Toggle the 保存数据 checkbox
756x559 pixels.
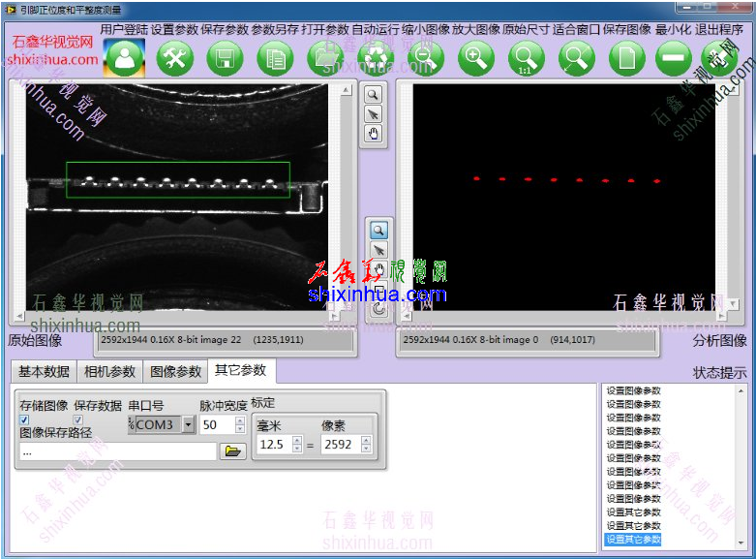pyautogui.click(x=79, y=419)
